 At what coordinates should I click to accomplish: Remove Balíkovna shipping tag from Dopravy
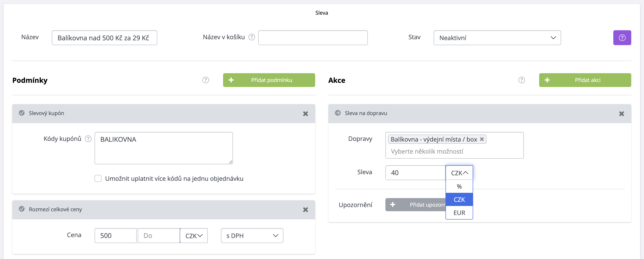pos(482,139)
